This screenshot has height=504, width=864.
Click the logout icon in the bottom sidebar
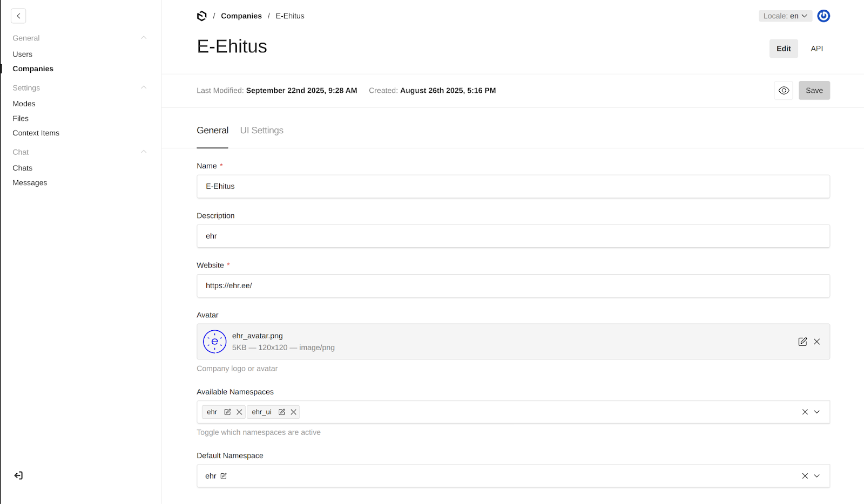coord(18,475)
